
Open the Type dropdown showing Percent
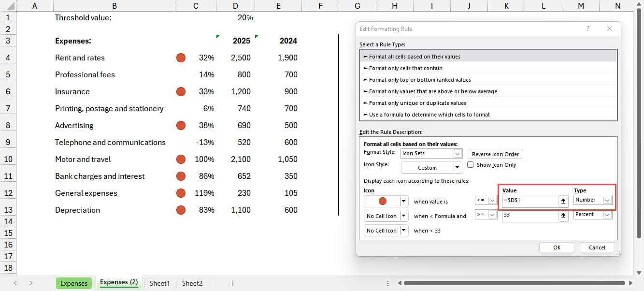point(607,215)
